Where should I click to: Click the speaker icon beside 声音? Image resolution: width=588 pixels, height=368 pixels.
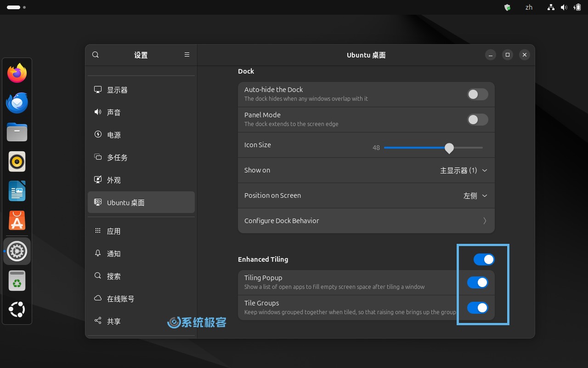(98, 112)
